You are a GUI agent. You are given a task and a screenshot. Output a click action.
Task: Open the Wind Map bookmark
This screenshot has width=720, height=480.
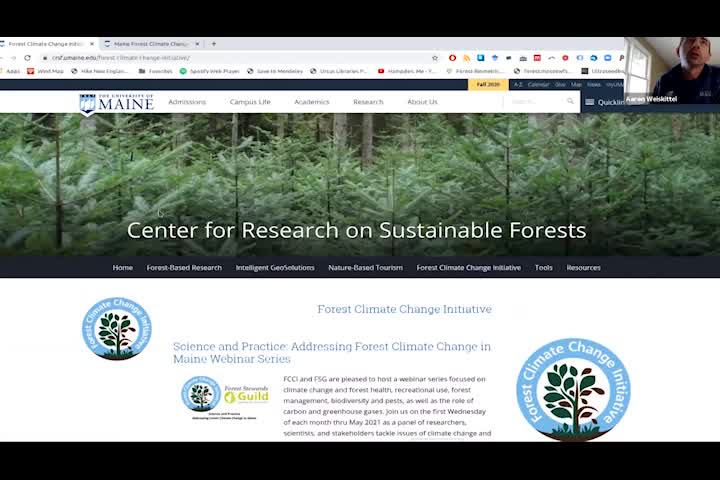[45, 71]
